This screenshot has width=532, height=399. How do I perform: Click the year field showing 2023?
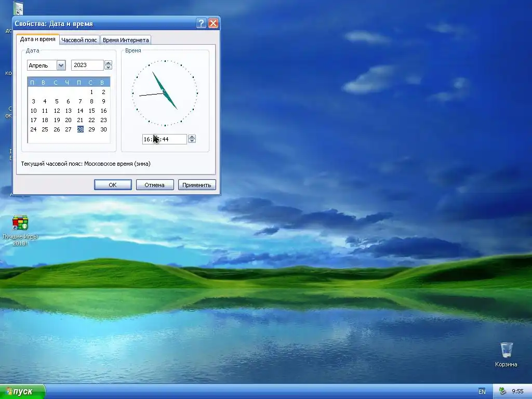coord(87,65)
